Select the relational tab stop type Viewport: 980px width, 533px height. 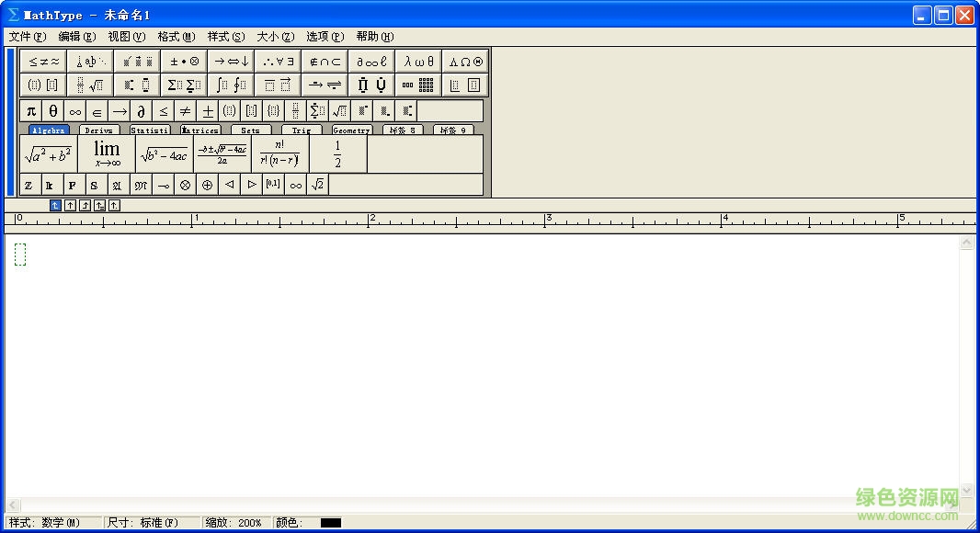point(99,206)
